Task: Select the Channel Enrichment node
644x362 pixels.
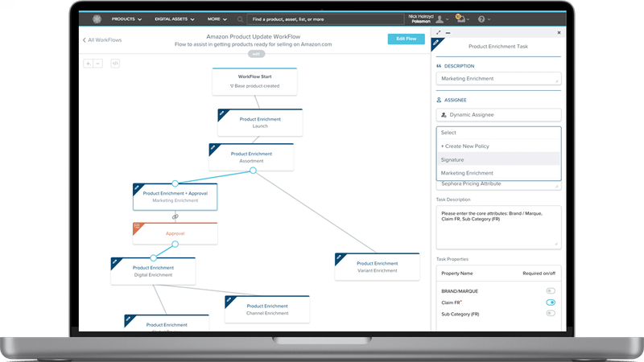Action: click(267, 309)
